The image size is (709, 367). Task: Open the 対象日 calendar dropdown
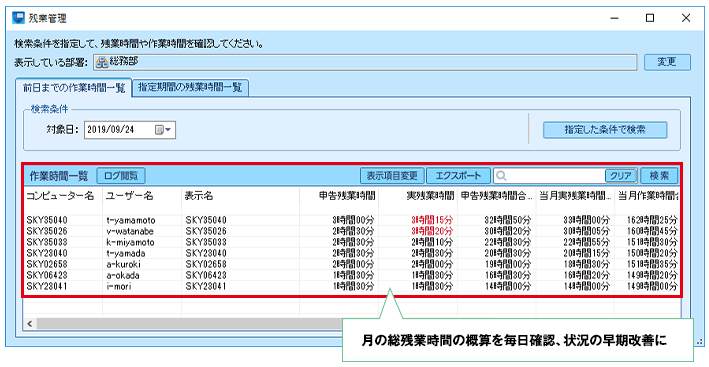(x=163, y=130)
